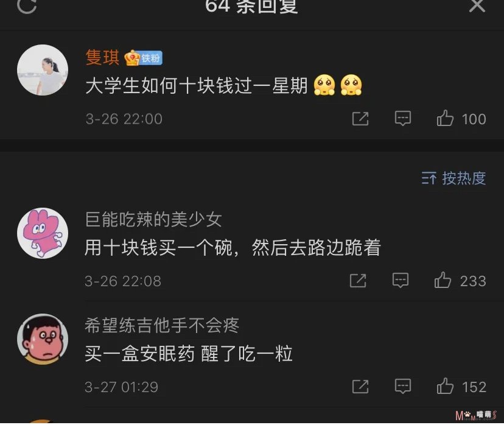Close the replies panel with the X

click(x=477, y=6)
